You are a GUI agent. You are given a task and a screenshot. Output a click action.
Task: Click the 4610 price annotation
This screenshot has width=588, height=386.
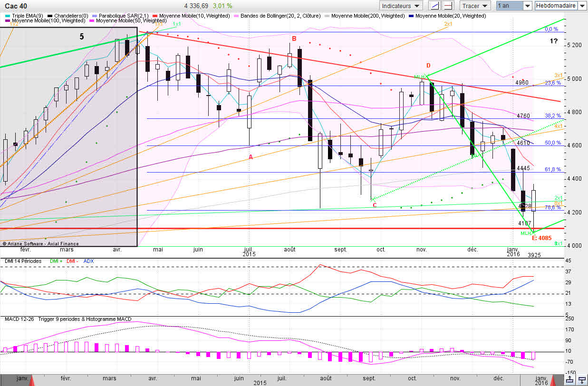(x=523, y=143)
